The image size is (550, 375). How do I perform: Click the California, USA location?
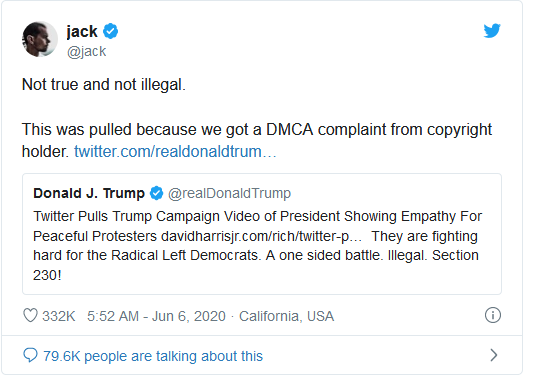(286, 316)
